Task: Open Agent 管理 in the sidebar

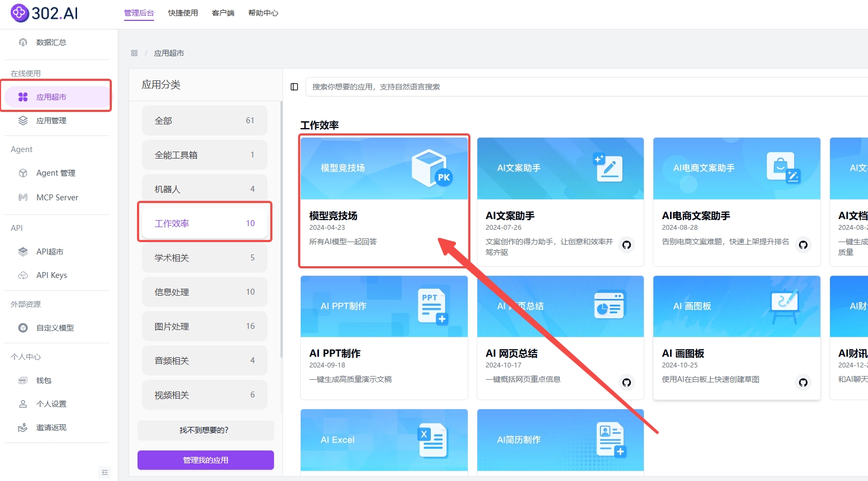Action: (x=57, y=173)
